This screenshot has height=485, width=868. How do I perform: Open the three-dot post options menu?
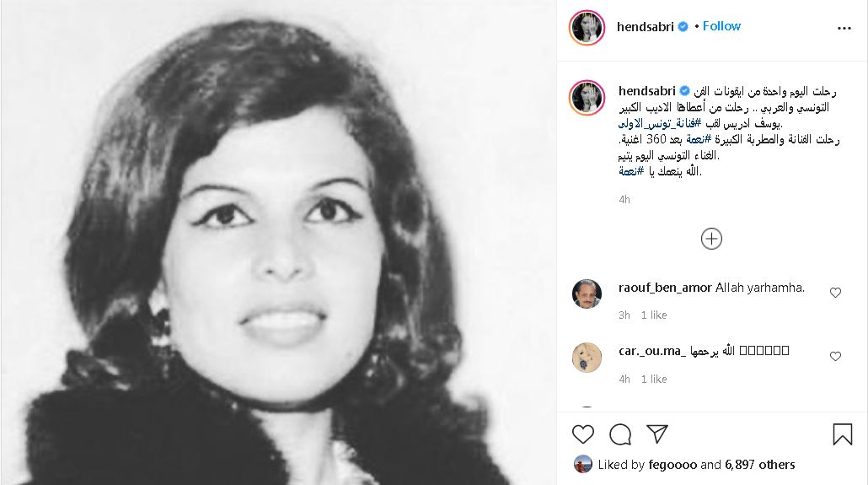(844, 29)
